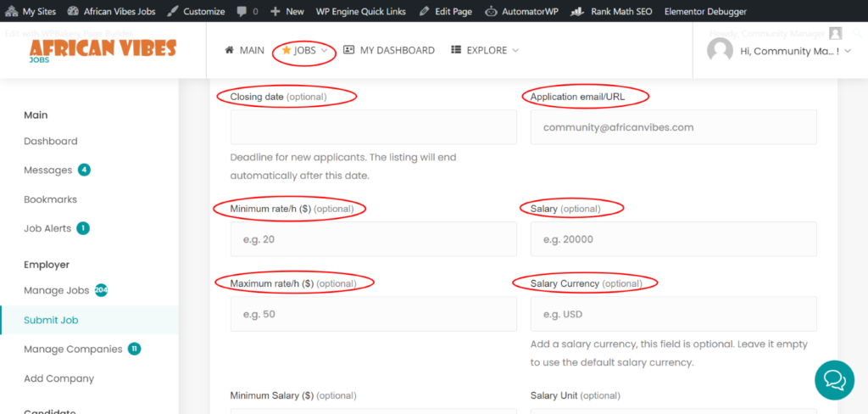Open WP Engine Quick Links
The width and height of the screenshot is (868, 414).
pos(361,11)
